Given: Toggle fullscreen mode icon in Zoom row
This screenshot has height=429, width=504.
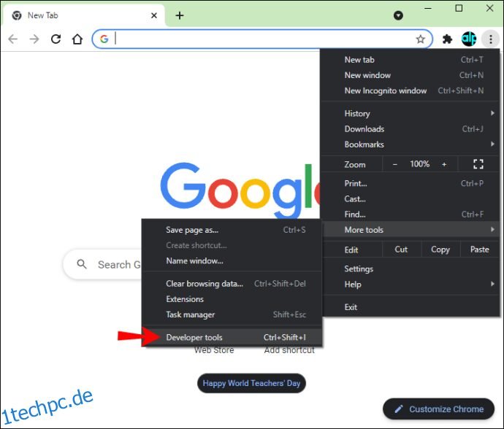Looking at the screenshot, I should pyautogui.click(x=478, y=164).
